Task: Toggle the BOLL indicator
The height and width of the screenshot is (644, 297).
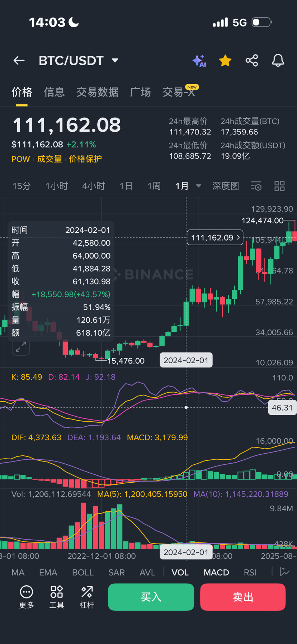Action: pos(83,572)
